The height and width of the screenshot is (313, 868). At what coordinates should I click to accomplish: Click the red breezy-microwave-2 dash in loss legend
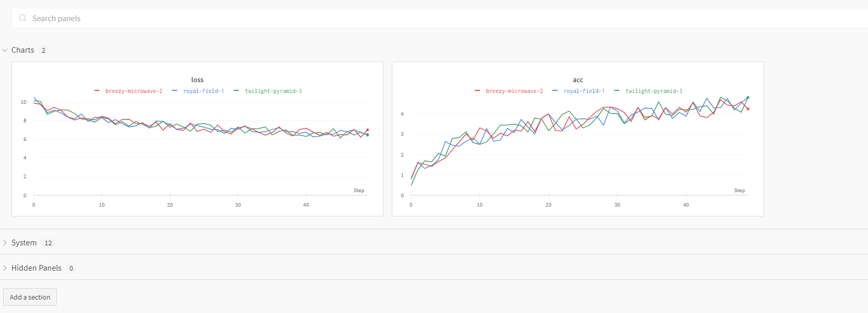click(97, 91)
